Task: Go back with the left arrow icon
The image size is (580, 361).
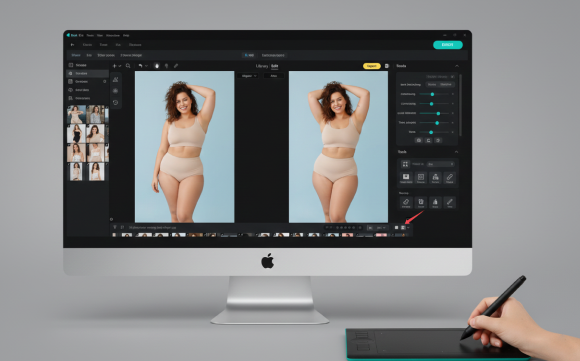Action: click(x=72, y=45)
